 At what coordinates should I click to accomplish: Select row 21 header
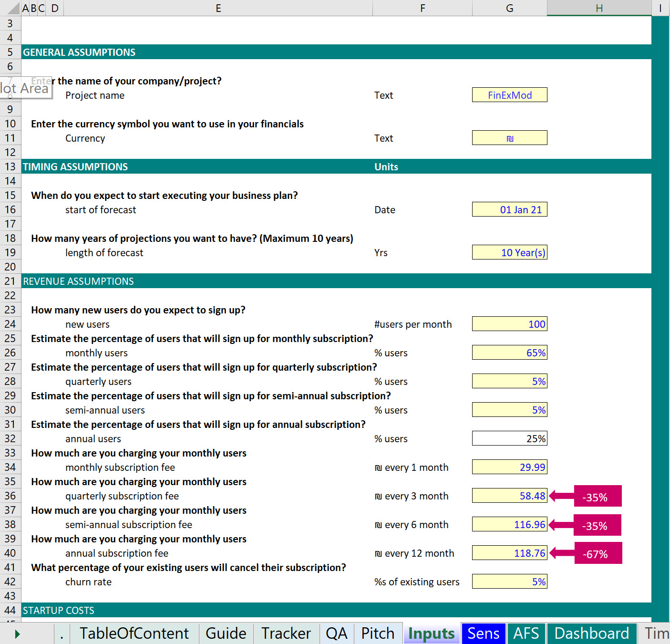tap(10, 281)
